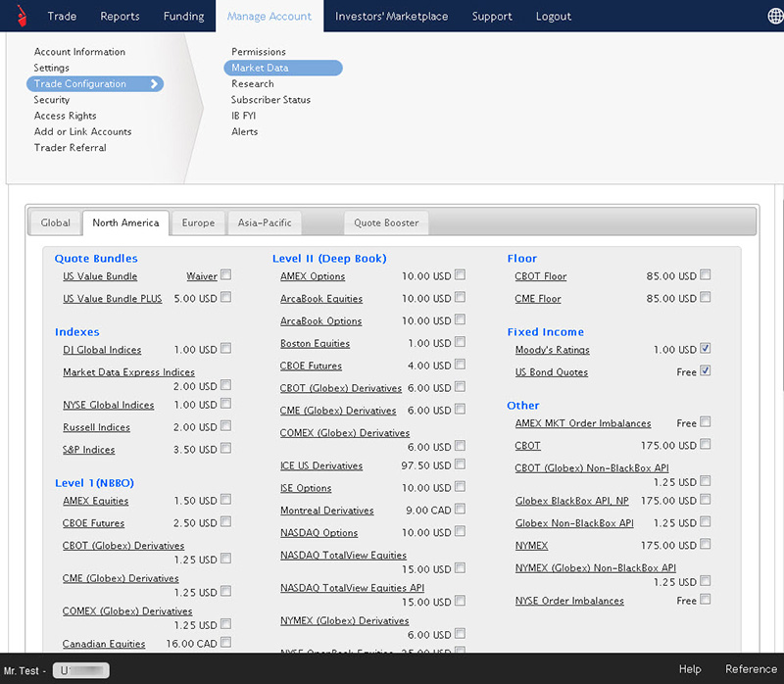Open the US Value Bundle link
784x684 pixels.
point(100,276)
